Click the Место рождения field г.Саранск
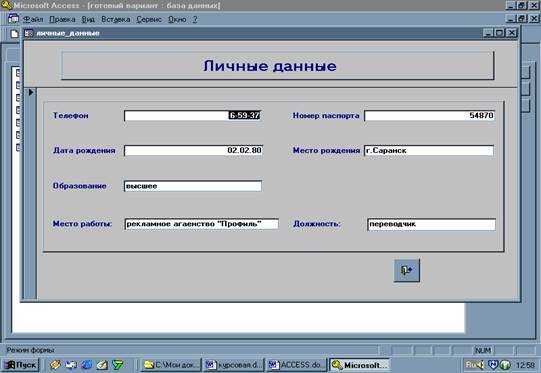541x373 pixels. [x=429, y=150]
